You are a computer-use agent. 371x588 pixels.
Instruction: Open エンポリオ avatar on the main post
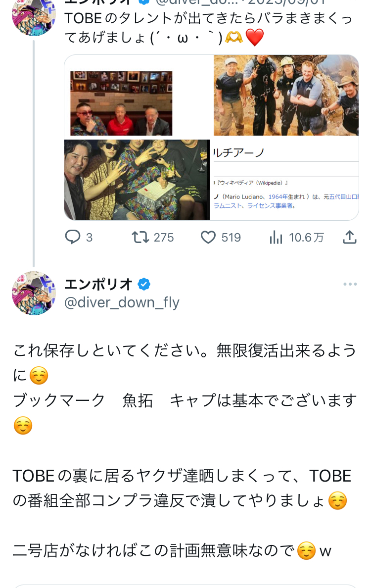pyautogui.click(x=34, y=293)
